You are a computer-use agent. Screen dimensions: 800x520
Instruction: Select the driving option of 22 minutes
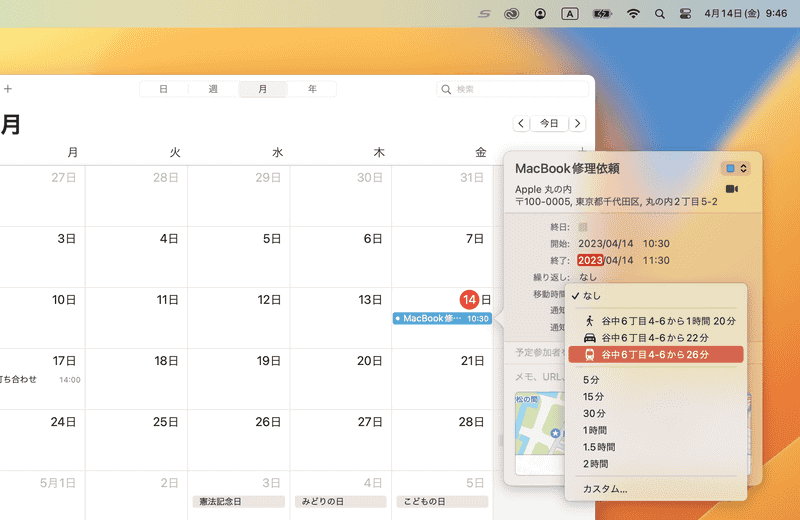coord(656,338)
